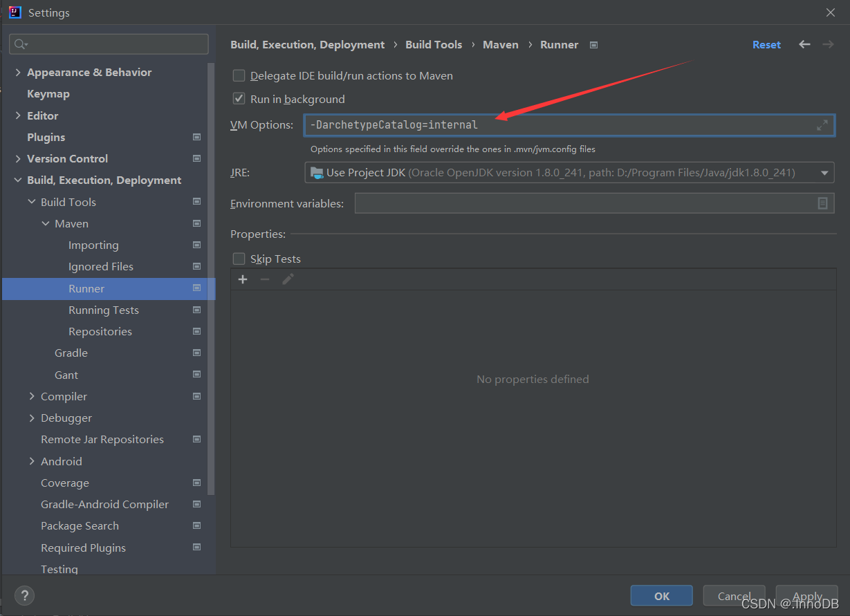Viewport: 850px width, 616px height.
Task: Open Gradle settings page
Action: click(71, 353)
